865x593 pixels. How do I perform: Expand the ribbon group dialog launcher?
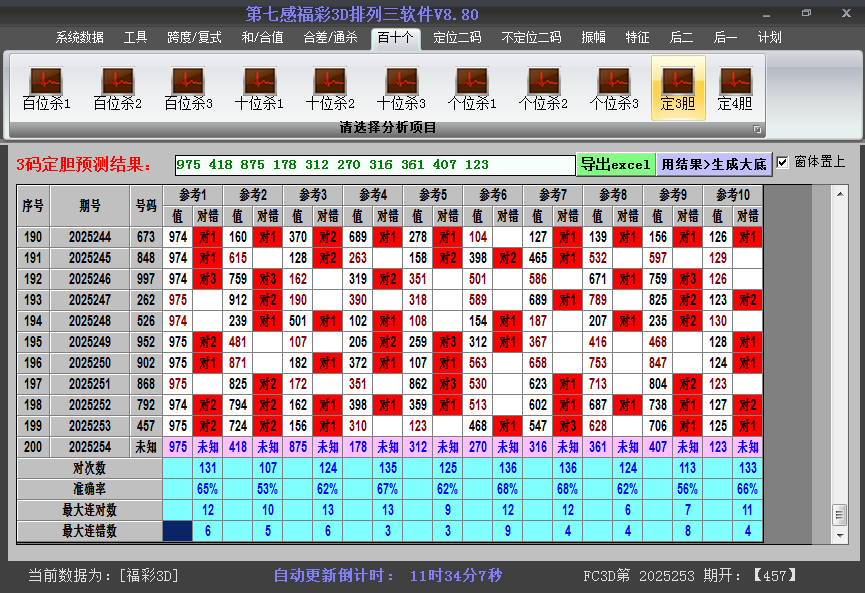click(757, 129)
